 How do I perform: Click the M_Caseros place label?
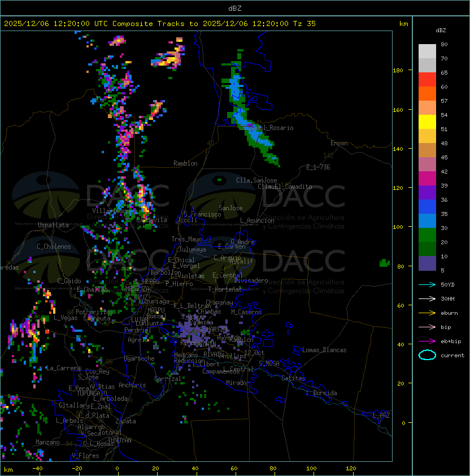click(x=246, y=312)
